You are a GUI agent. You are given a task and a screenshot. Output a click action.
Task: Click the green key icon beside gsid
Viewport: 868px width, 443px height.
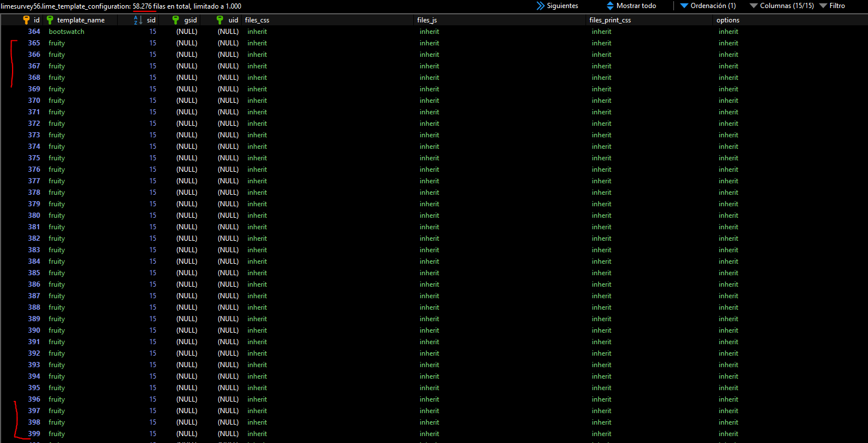click(x=176, y=20)
